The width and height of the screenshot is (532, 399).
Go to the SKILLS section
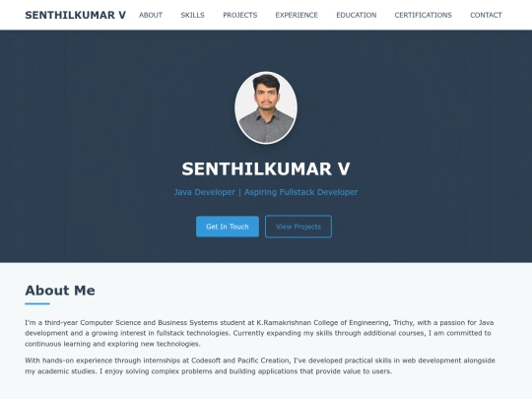[192, 15]
